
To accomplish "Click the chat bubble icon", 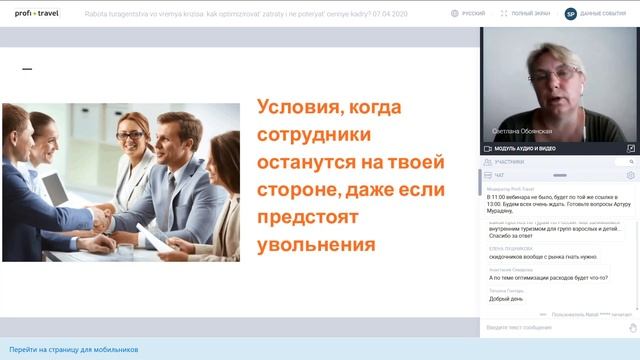I will coord(487,176).
